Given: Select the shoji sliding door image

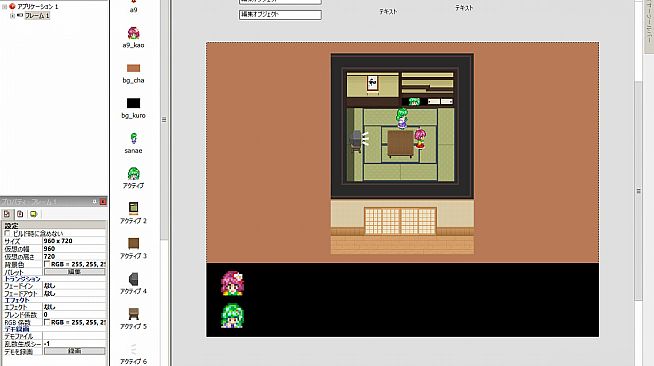Looking at the screenshot, I should coord(400,221).
